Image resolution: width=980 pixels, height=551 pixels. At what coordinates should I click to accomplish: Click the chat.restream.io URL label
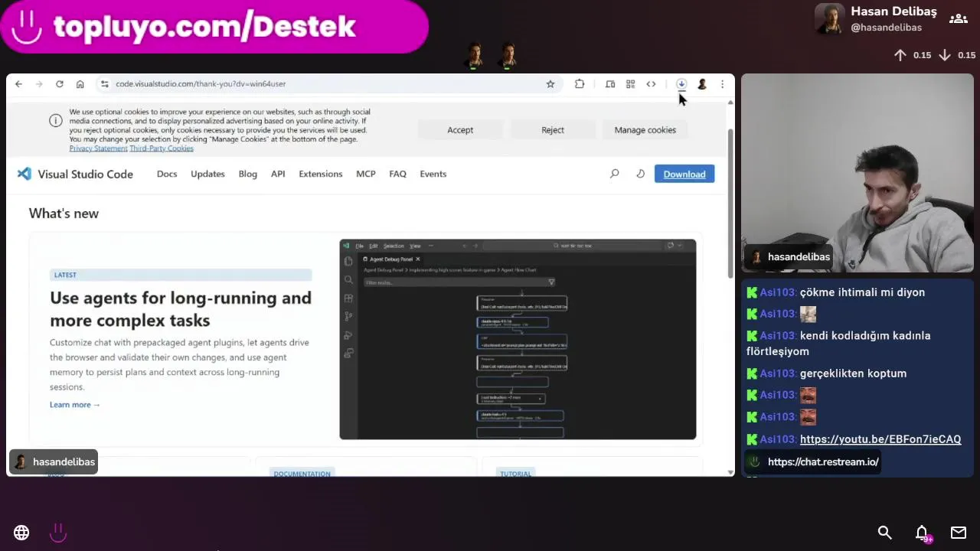point(823,462)
